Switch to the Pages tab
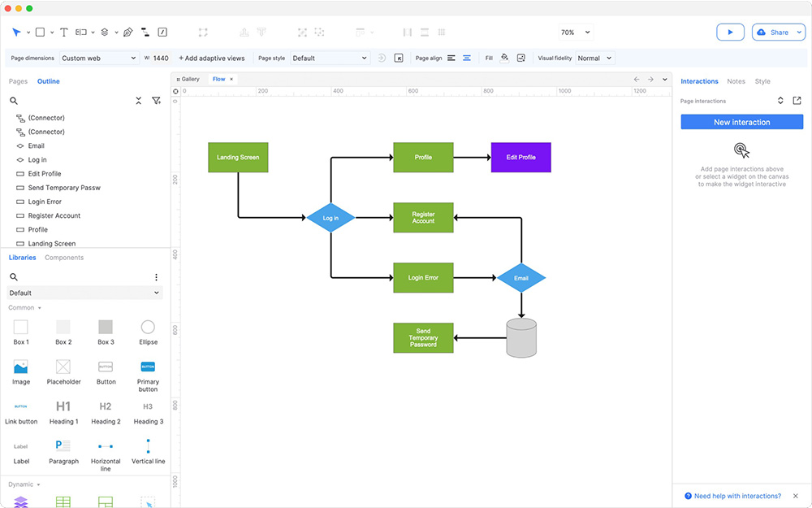The image size is (812, 508). [x=18, y=81]
